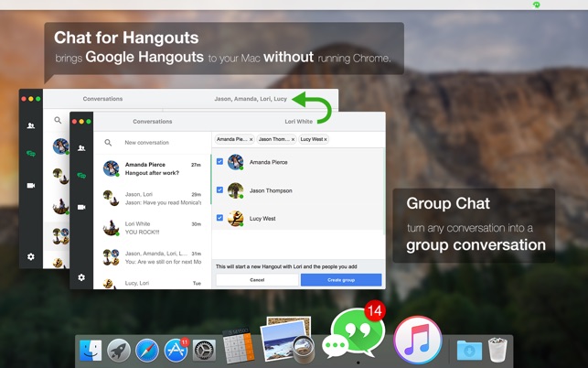Uncheck Jason Thompson checkbox
This screenshot has width=588, height=368.
point(219,190)
